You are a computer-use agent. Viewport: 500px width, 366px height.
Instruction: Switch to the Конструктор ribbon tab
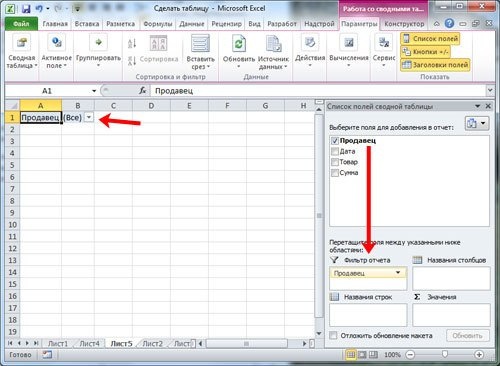pos(404,24)
